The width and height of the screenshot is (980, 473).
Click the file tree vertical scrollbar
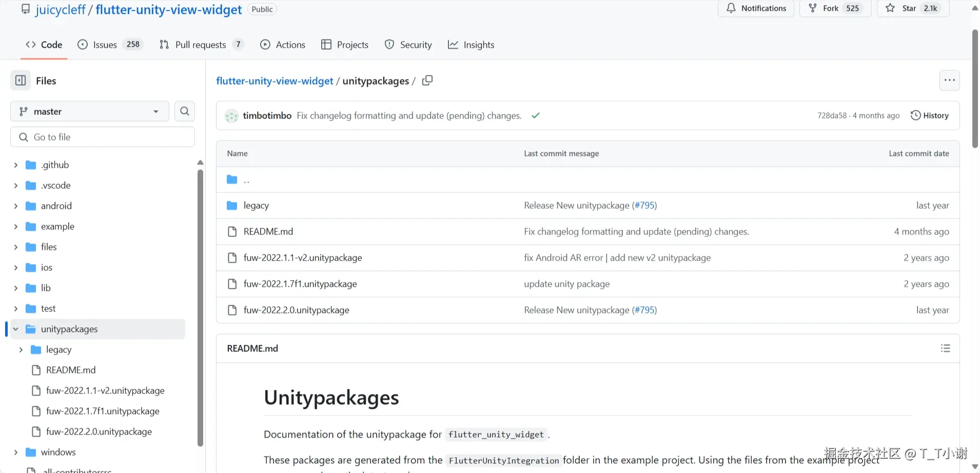pos(200,308)
